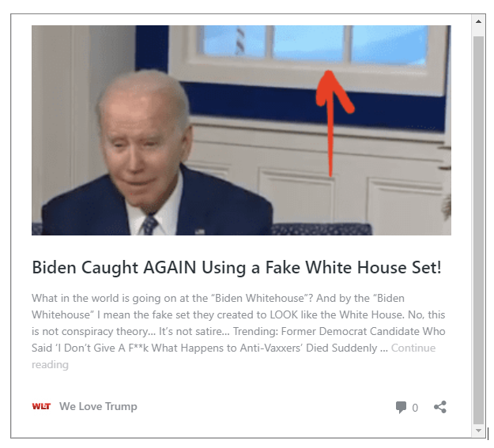The width and height of the screenshot is (494, 448).
Task: Open the 'Biden Caught AGAIN' headline link
Action: [x=236, y=267]
